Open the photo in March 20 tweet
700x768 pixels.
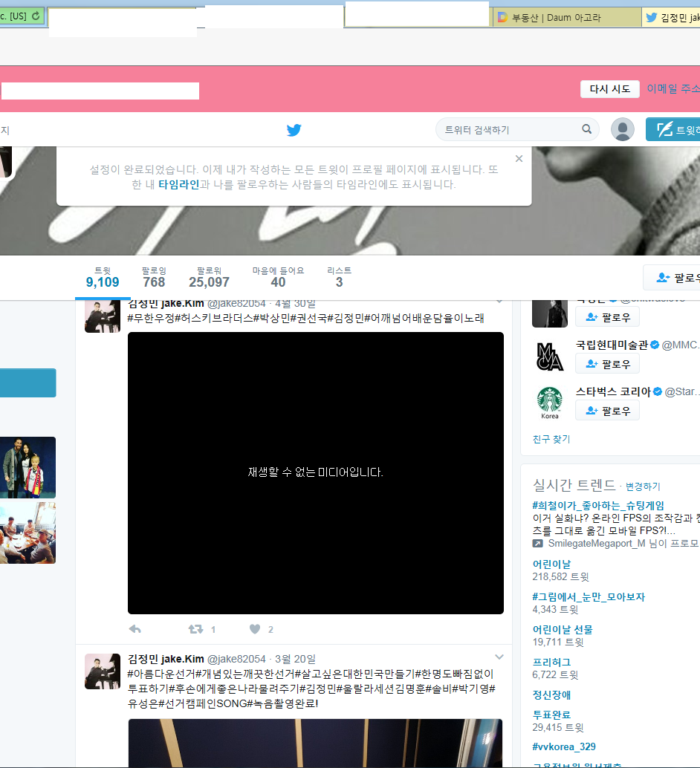(x=315, y=743)
